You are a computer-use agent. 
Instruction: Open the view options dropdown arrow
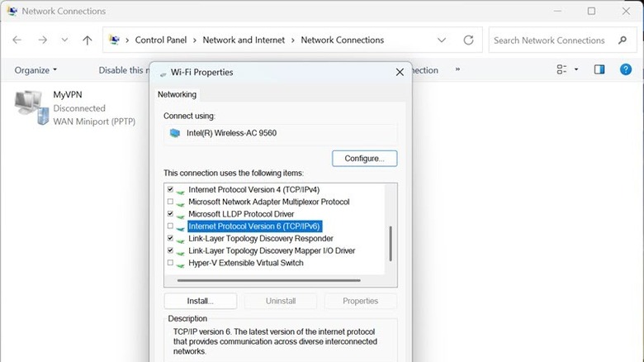pyautogui.click(x=576, y=69)
